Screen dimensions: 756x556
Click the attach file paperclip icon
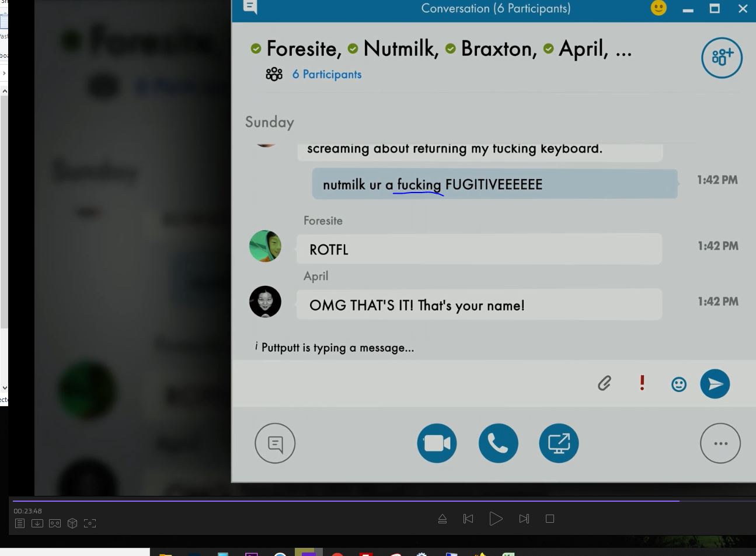tap(604, 383)
